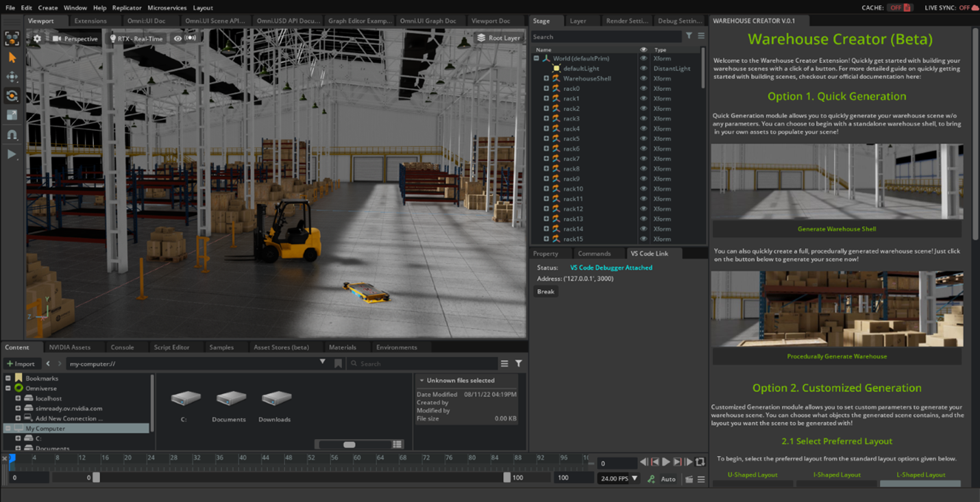Toggle visibility of WarehouseShell
980x502 pixels.
pos(644,79)
